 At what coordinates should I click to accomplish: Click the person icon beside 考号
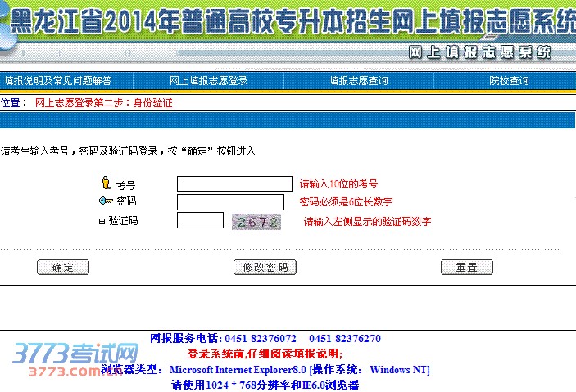(x=105, y=183)
